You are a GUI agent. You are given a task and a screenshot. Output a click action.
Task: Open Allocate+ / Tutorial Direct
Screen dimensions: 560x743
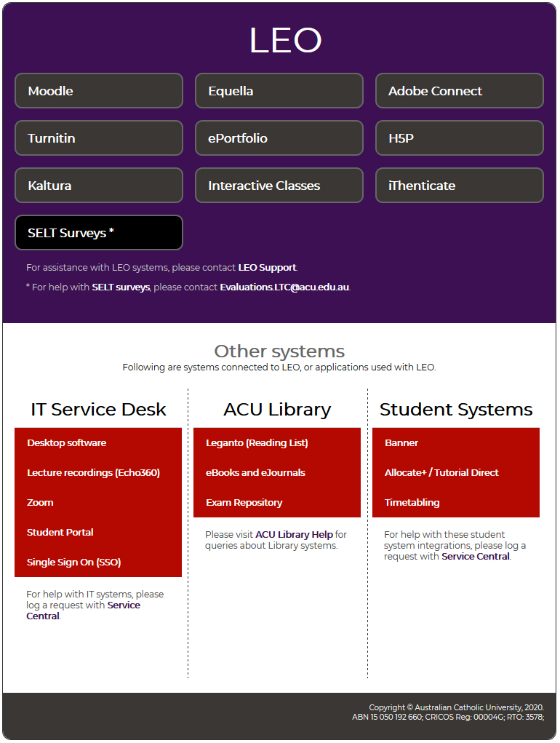click(x=441, y=473)
